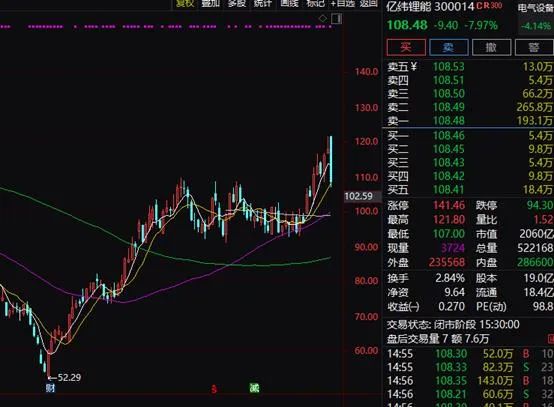Image resolution: width=554 pixels, height=407 pixels.
Task: Click the red $ marker on the timeline
Action: pos(214,389)
